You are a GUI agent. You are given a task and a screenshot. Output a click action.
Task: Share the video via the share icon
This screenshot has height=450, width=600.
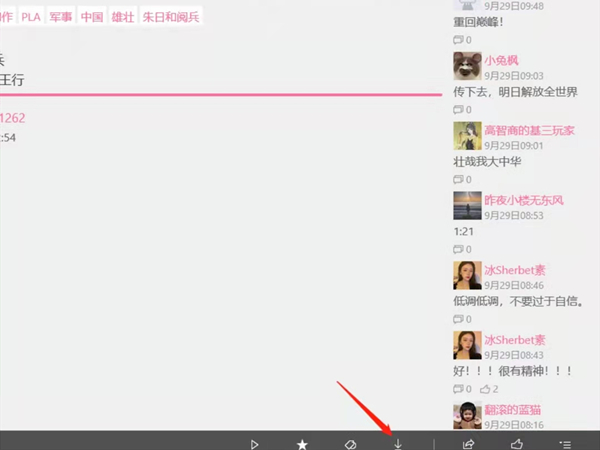[x=468, y=444]
